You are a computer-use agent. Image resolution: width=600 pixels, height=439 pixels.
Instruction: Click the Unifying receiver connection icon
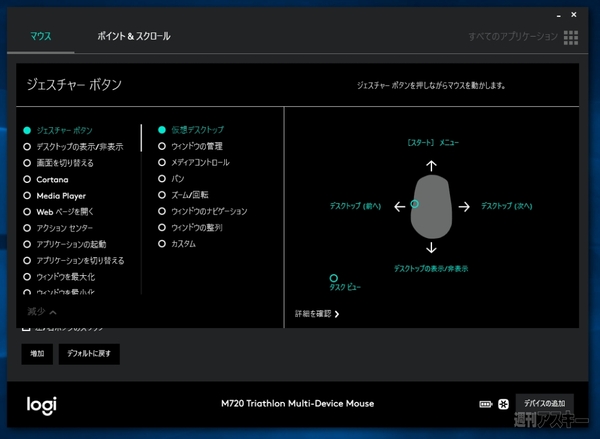tap(504, 404)
